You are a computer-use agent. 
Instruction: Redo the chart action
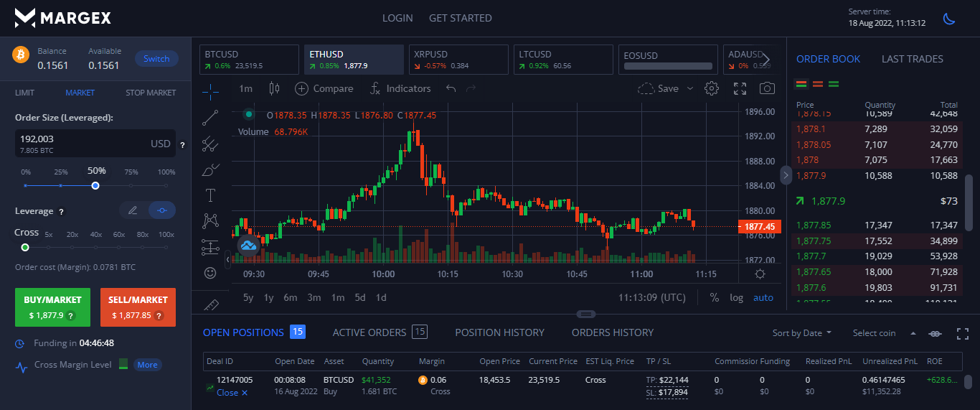(x=471, y=88)
